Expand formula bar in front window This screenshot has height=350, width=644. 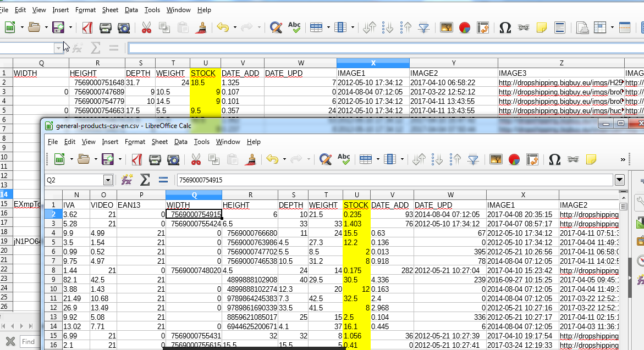point(619,180)
